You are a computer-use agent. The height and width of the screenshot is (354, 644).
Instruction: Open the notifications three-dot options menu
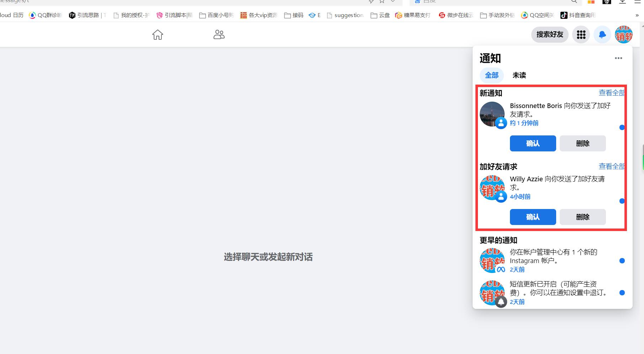point(618,58)
